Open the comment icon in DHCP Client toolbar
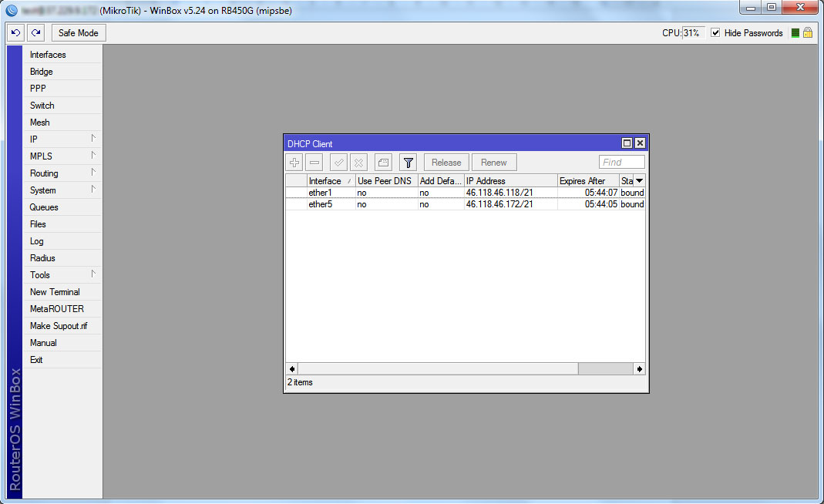This screenshot has height=504, width=824. pos(383,163)
